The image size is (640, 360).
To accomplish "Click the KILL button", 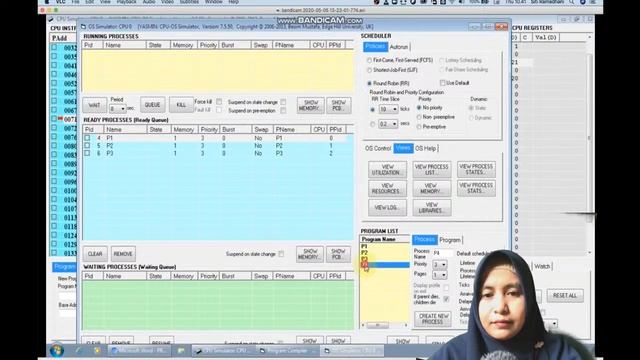I will pyautogui.click(x=181, y=105).
